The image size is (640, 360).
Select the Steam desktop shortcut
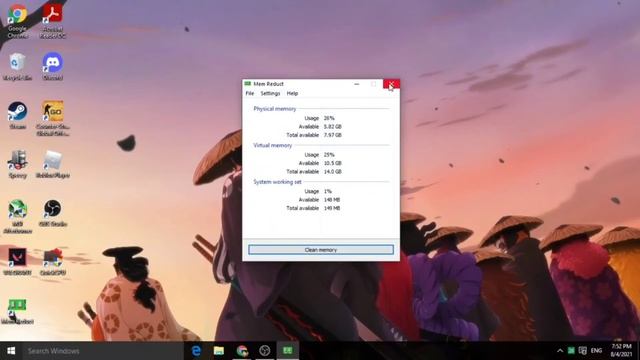[18, 116]
